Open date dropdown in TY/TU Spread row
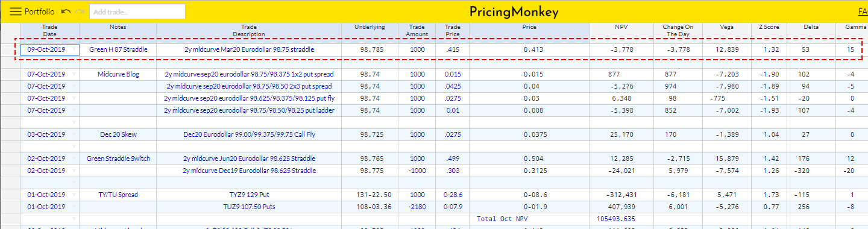The height and width of the screenshot is (229, 868). pos(74,195)
